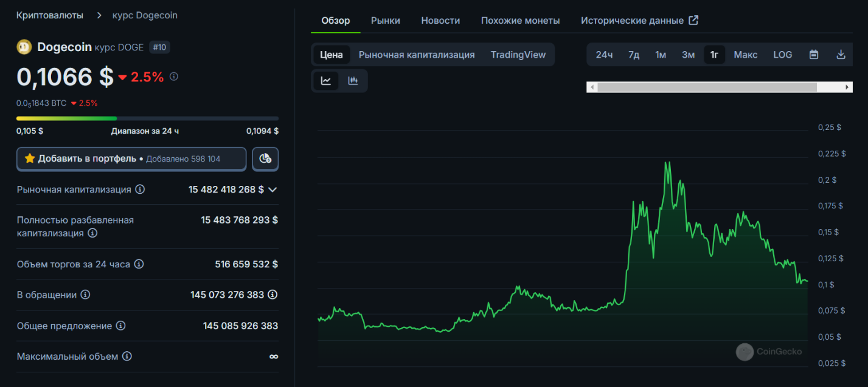Open the Новости tab

[x=440, y=21]
